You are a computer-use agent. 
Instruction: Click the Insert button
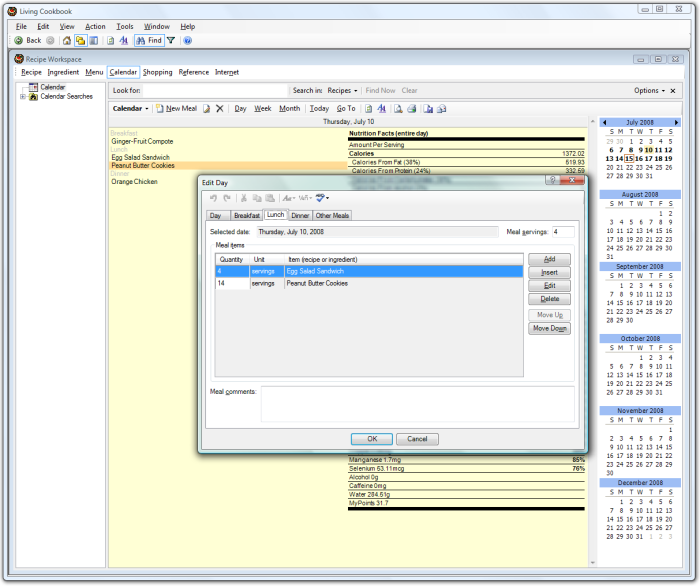pyautogui.click(x=549, y=273)
